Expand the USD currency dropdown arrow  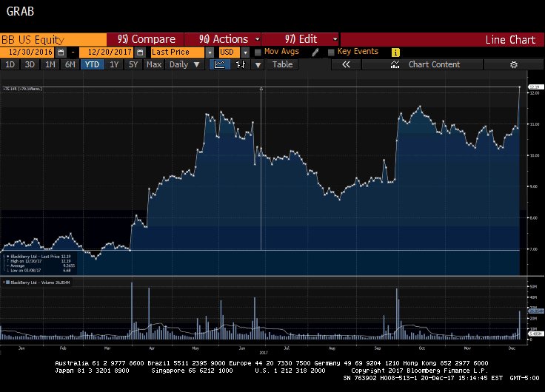click(245, 53)
